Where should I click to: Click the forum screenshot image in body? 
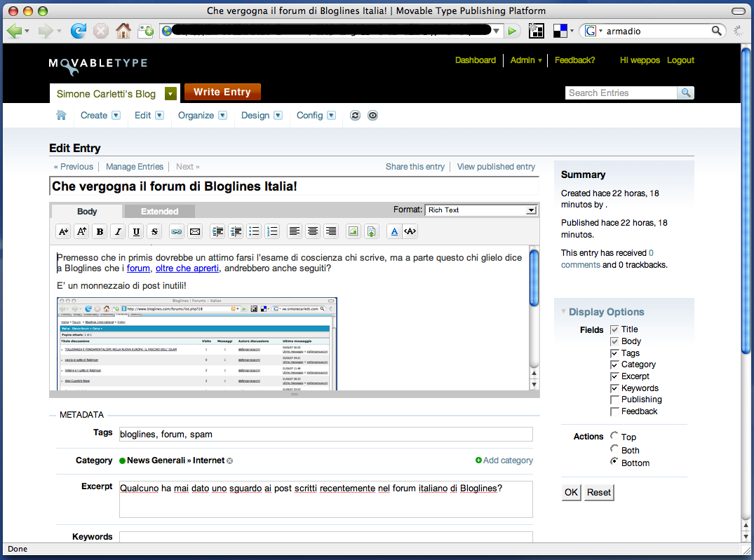click(196, 343)
